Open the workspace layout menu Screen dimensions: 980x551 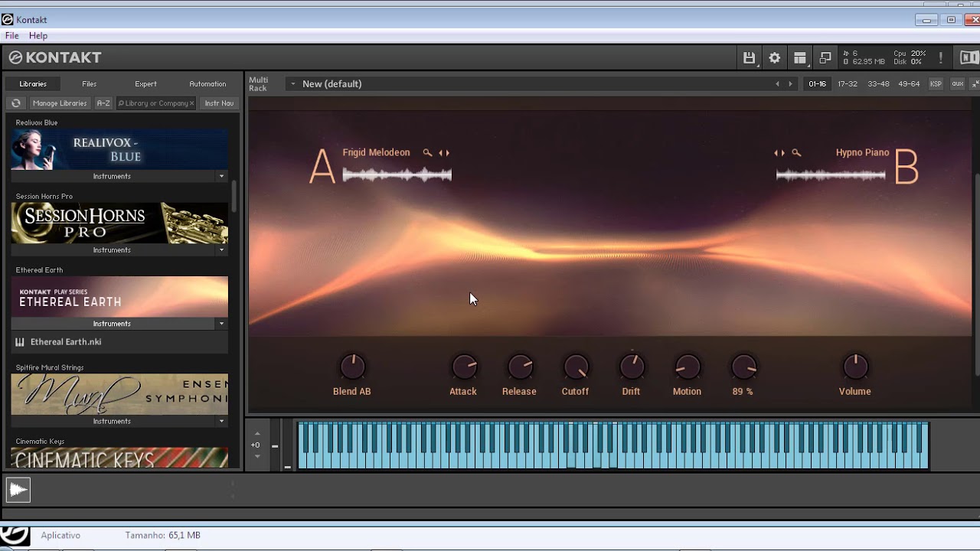pyautogui.click(x=800, y=57)
